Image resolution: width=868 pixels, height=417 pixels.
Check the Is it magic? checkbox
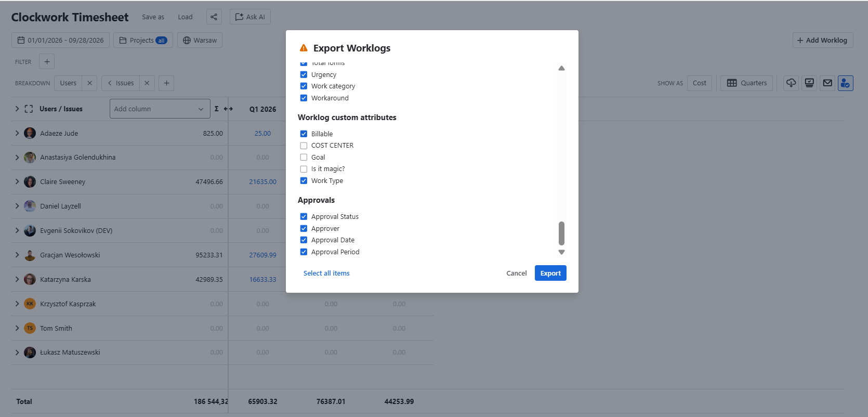(304, 169)
